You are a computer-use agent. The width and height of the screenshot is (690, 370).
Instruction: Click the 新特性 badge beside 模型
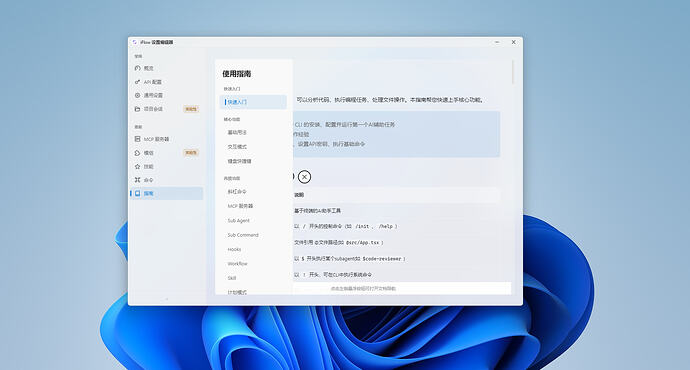(x=191, y=153)
